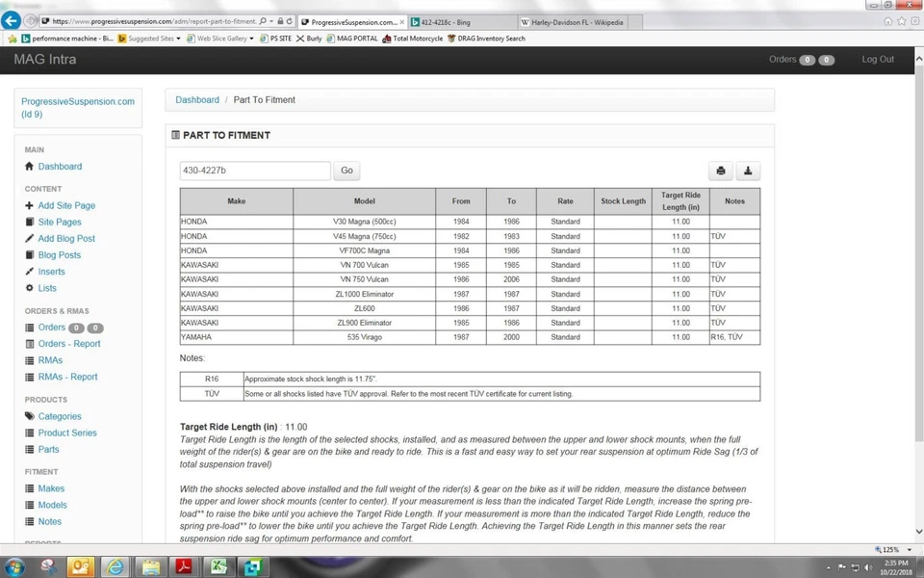Open Orders - Report in sidebar
Viewport: 924px width, 578px height.
69,343
